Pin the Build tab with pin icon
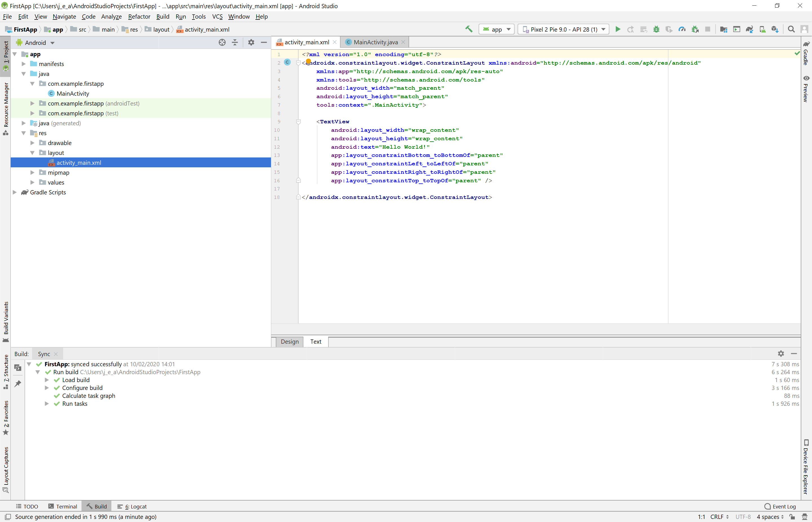812x522 pixels. tap(18, 383)
